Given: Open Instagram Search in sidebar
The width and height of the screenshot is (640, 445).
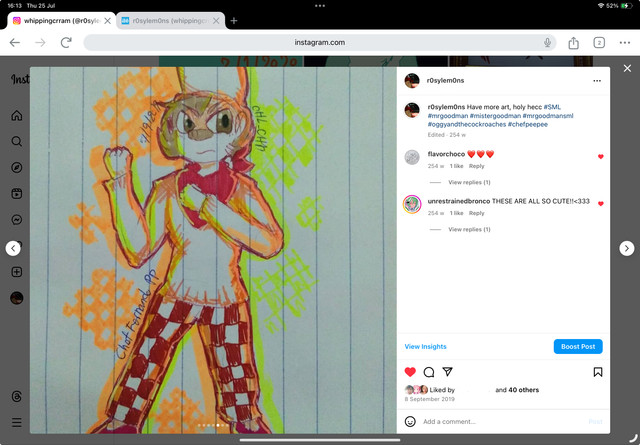Looking at the screenshot, I should click(x=17, y=142).
